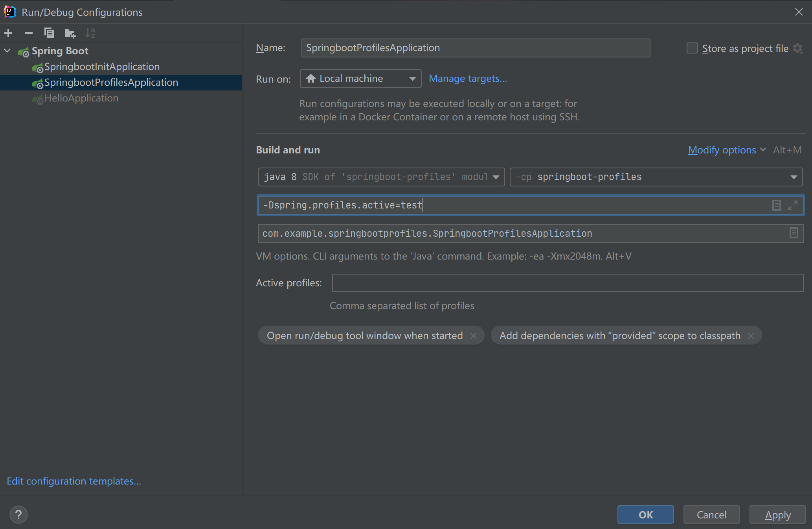Open the -cp springboot-profiles classpath dropdown
This screenshot has height=529, width=812.
click(x=656, y=177)
